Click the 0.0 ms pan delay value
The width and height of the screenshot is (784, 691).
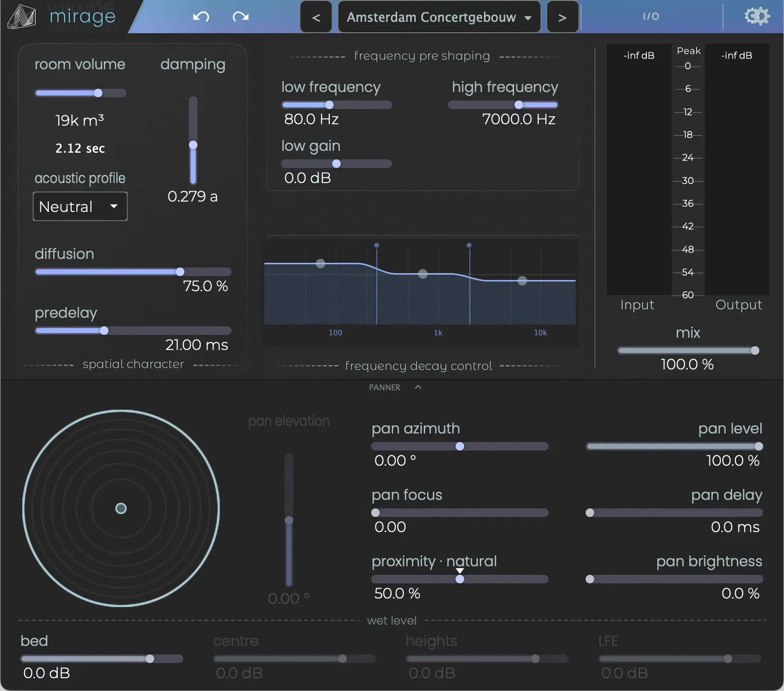[735, 527]
